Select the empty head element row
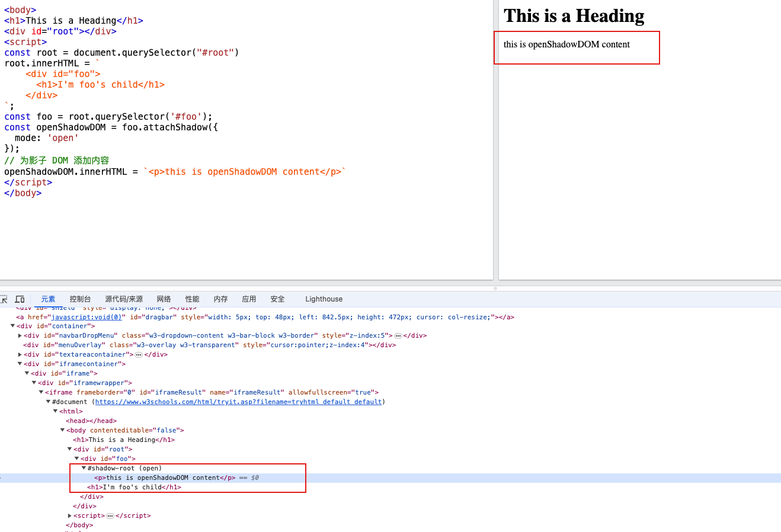The image size is (781, 532). pyautogui.click(x=91, y=421)
